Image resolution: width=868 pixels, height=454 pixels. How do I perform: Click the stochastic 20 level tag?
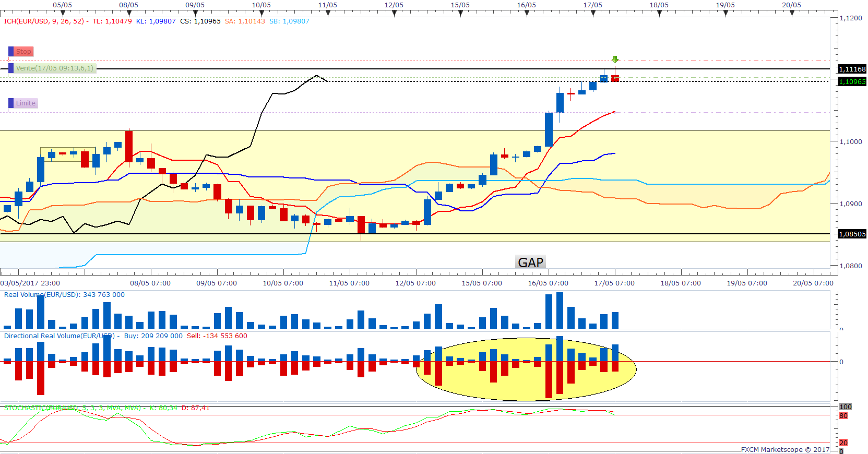click(x=843, y=443)
